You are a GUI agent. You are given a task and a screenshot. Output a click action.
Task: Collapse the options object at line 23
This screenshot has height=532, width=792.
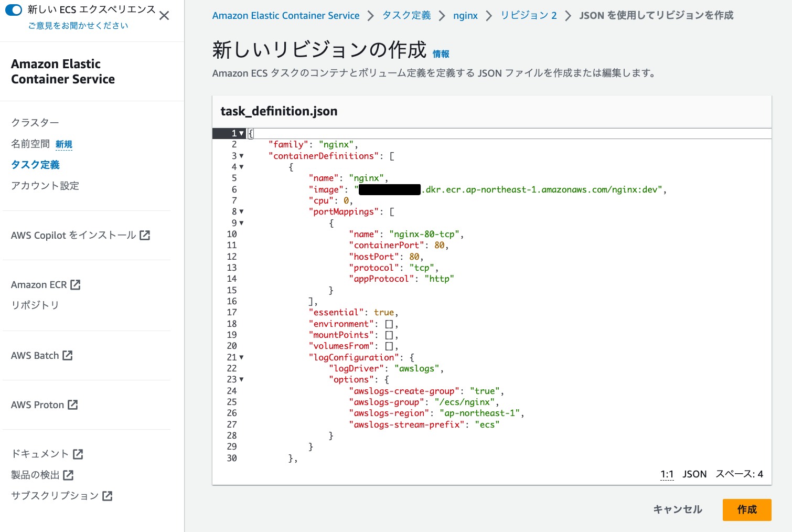[x=241, y=379]
